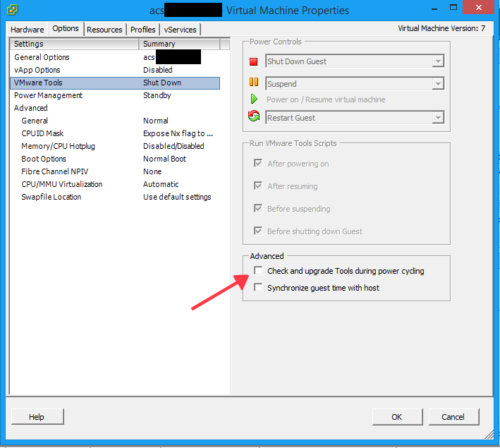
Task: Open the Profiles tab
Action: coord(143,30)
